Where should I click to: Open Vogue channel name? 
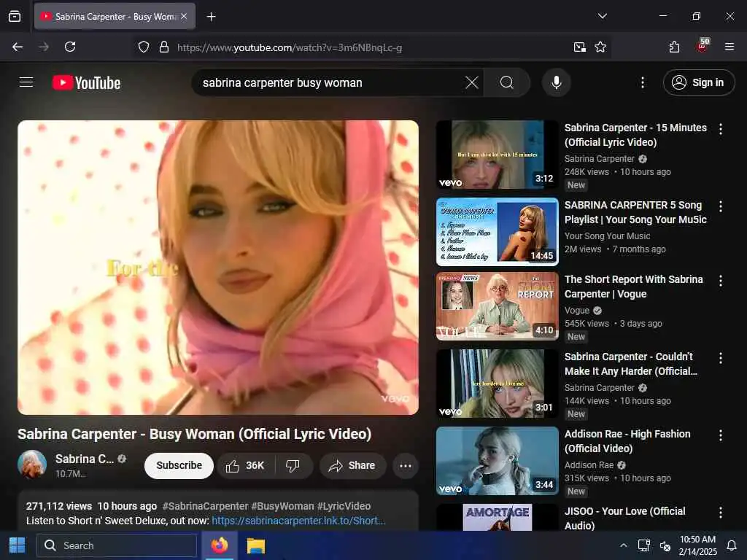(577, 311)
